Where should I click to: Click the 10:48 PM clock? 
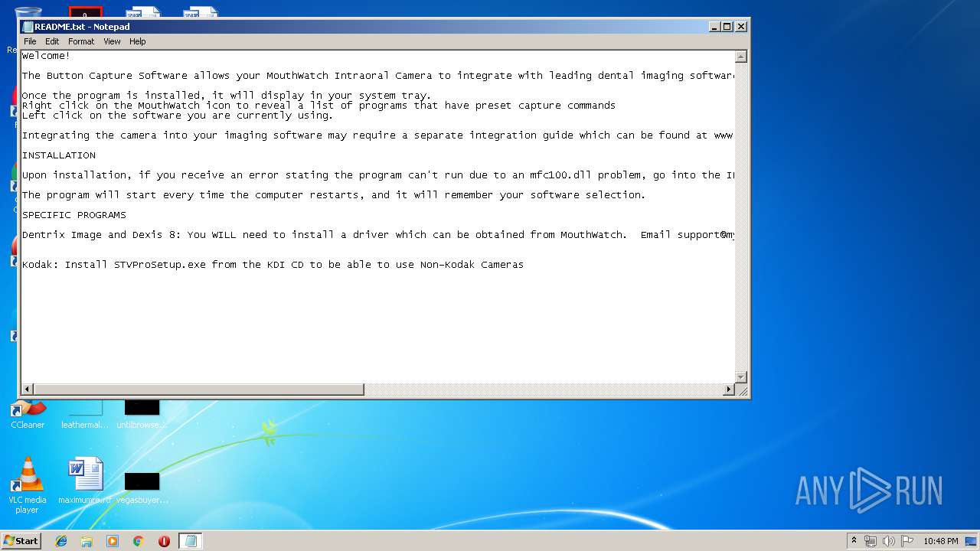click(940, 541)
